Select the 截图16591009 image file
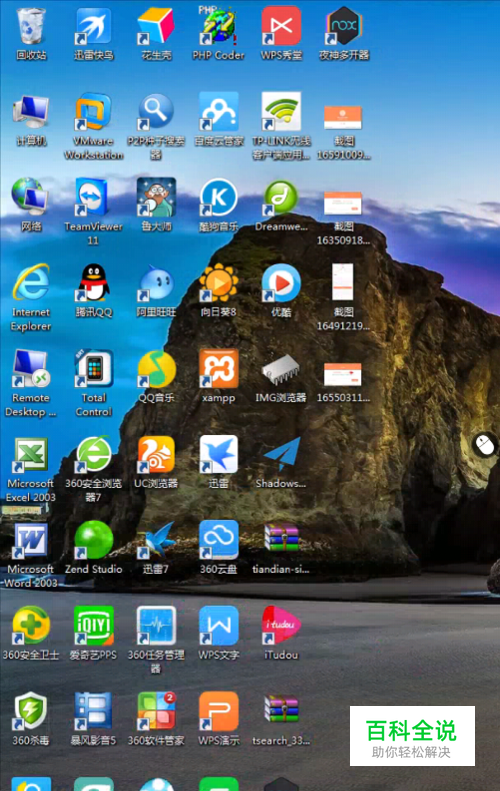500x791 pixels. click(x=343, y=117)
